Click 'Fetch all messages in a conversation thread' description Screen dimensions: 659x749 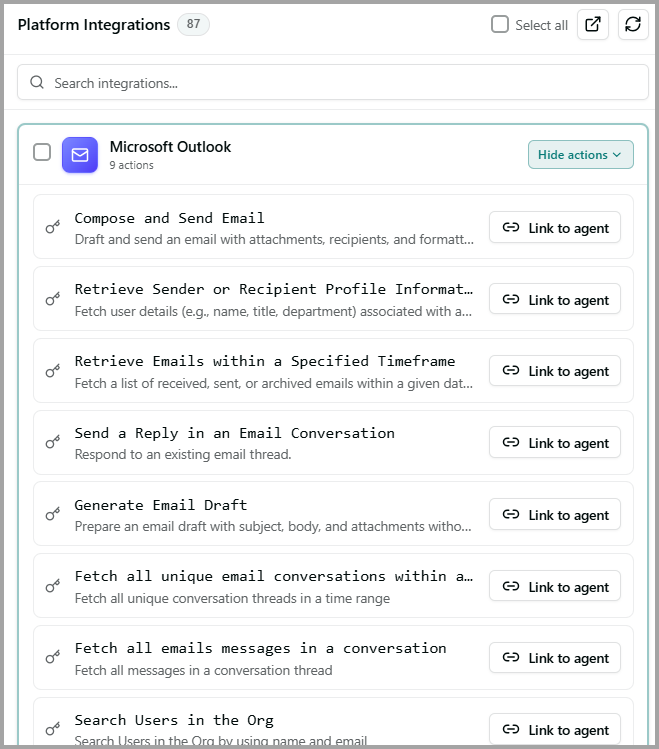pyautogui.click(x=203, y=670)
